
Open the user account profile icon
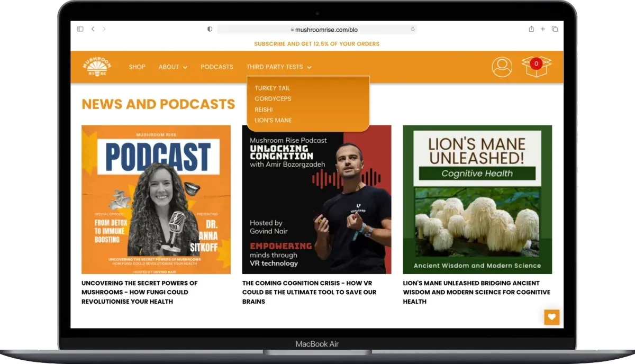[x=502, y=67]
